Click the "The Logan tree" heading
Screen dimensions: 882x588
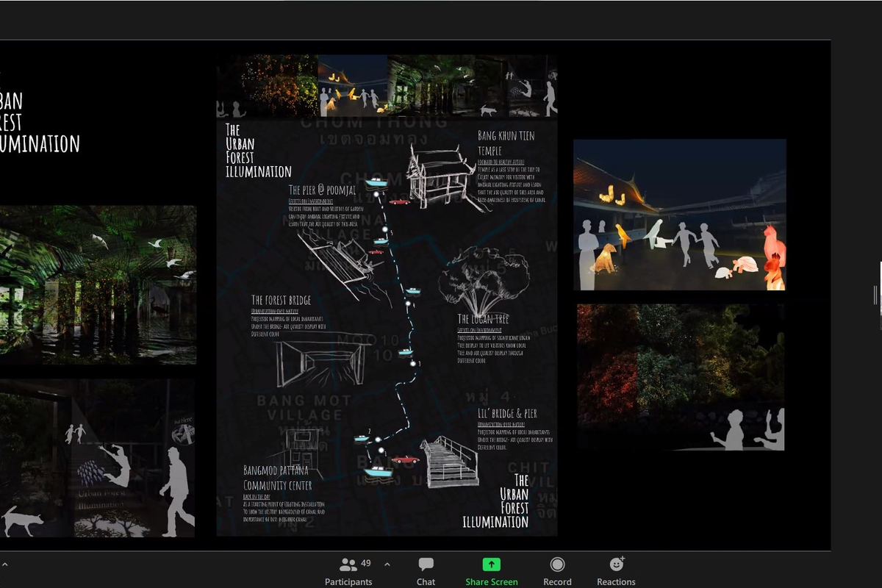[484, 319]
